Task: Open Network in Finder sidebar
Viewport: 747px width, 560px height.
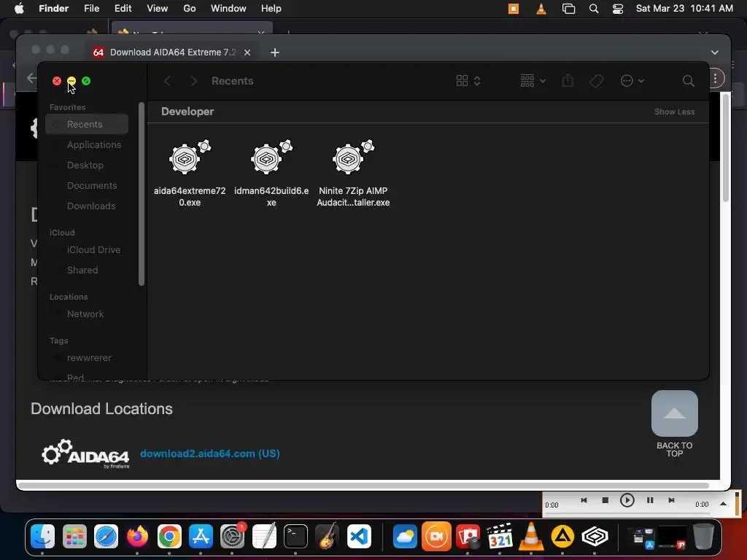Action: click(87, 314)
